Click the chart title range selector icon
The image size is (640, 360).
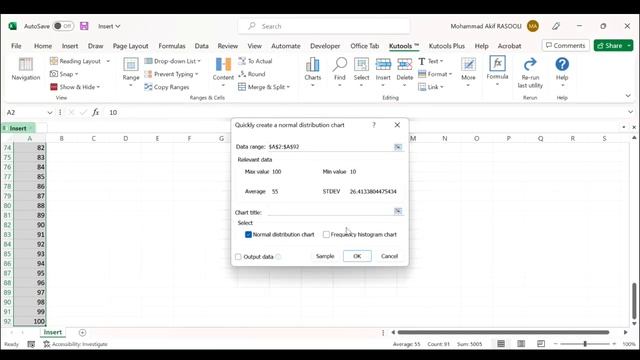click(x=398, y=211)
